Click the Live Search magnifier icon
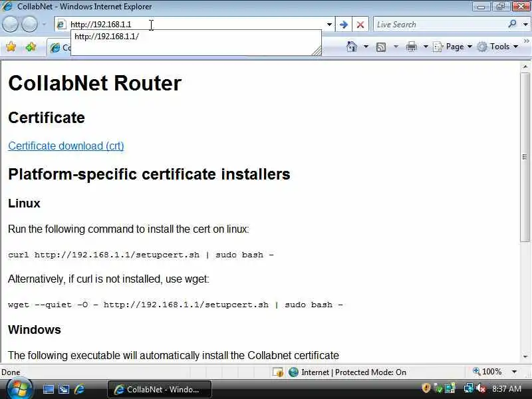 [512, 24]
